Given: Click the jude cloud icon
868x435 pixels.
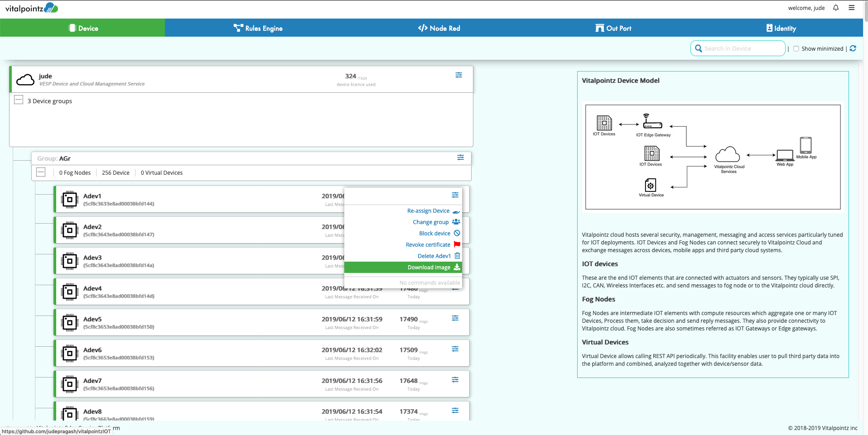Looking at the screenshot, I should [25, 80].
